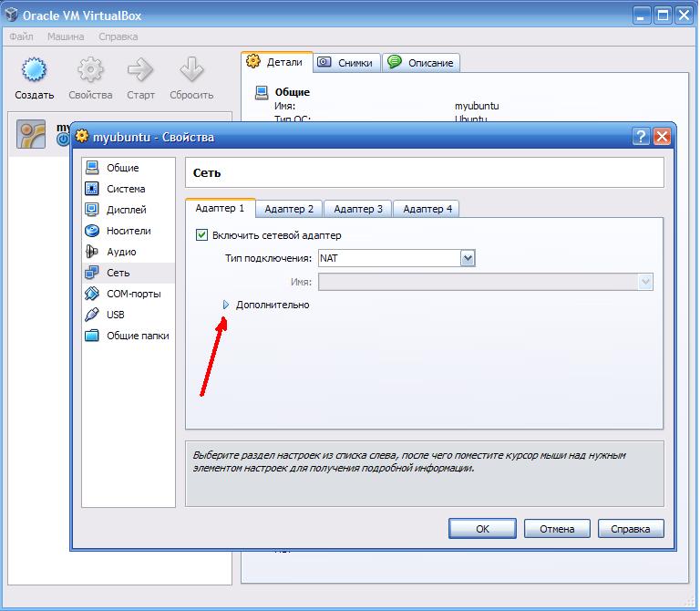
Task: Toggle the Включить сетевой адаптер checkbox
Action: coord(201,235)
